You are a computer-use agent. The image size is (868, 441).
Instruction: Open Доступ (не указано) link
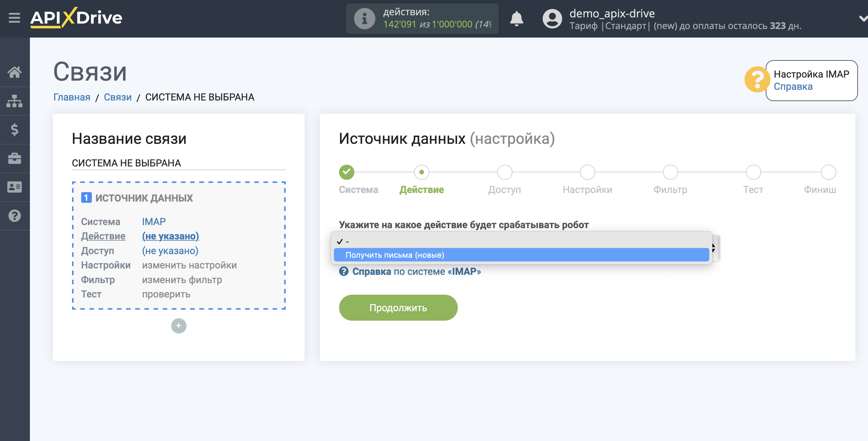pos(170,250)
